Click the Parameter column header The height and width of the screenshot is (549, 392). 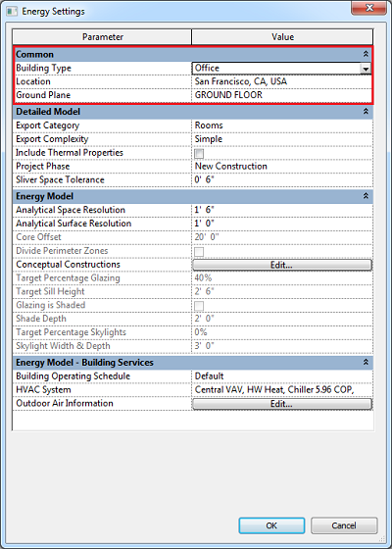click(x=102, y=37)
